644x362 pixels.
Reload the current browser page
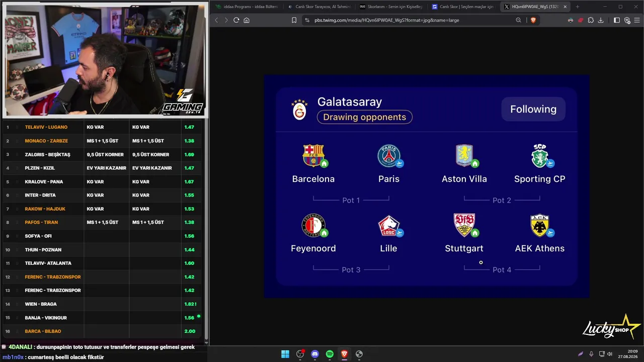(x=236, y=20)
